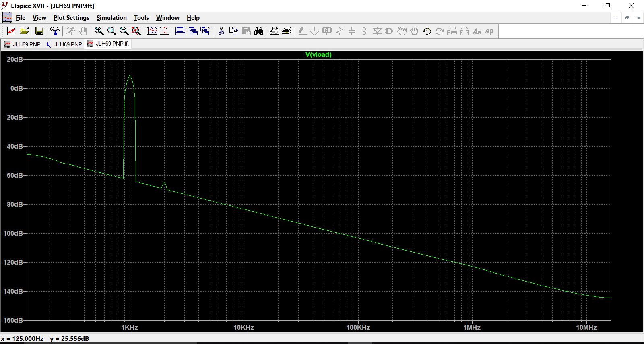Image resolution: width=644 pixels, height=344 pixels.
Task: Click the Autorange waveform icon
Action: (152, 31)
